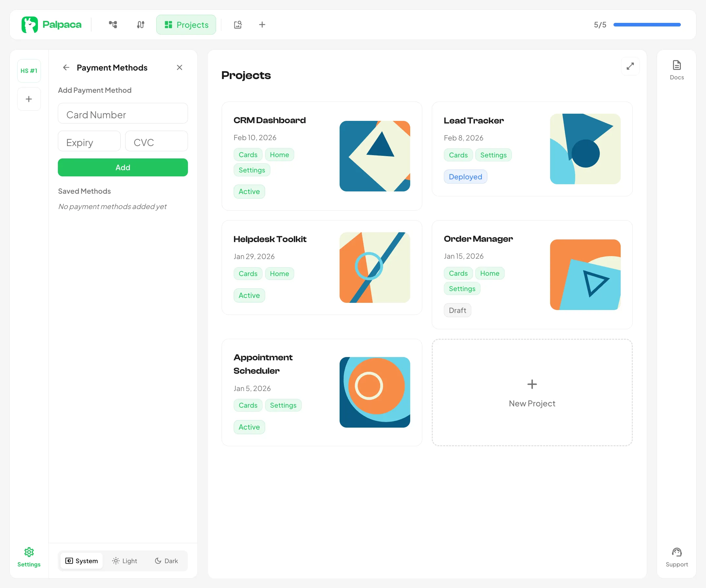Viewport: 706px width, 588px height.
Task: Select the HS #1 workspace tab
Action: tap(29, 71)
